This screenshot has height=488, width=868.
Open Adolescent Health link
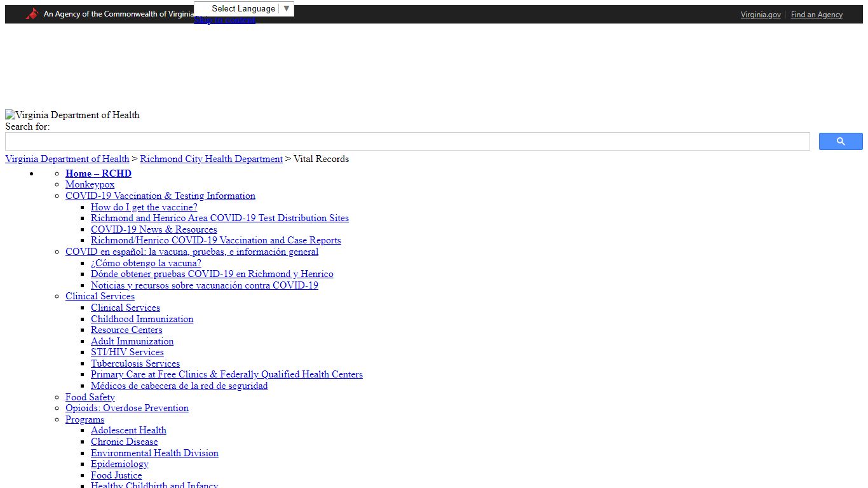[128, 430]
